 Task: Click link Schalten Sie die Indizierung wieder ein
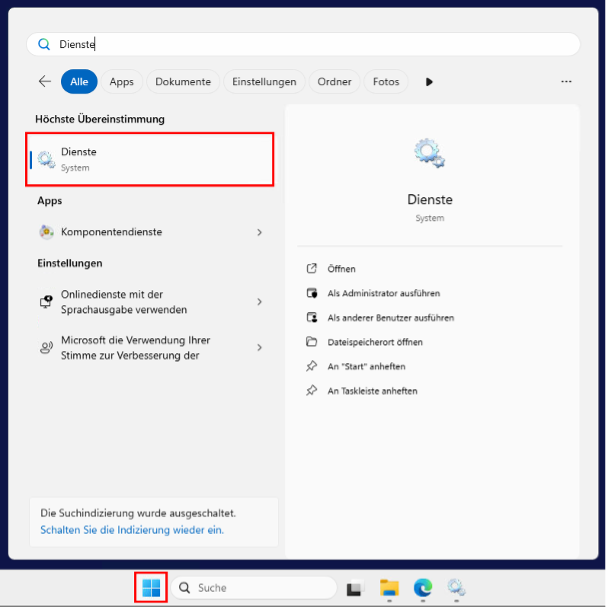(x=132, y=530)
